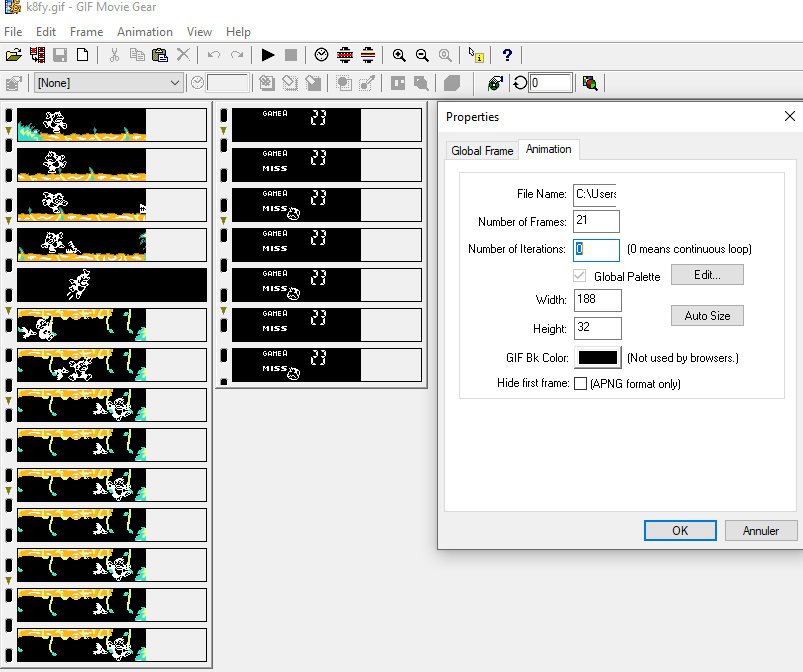The image size is (803, 672).
Task: Click the Open file folder icon
Action: tap(14, 55)
